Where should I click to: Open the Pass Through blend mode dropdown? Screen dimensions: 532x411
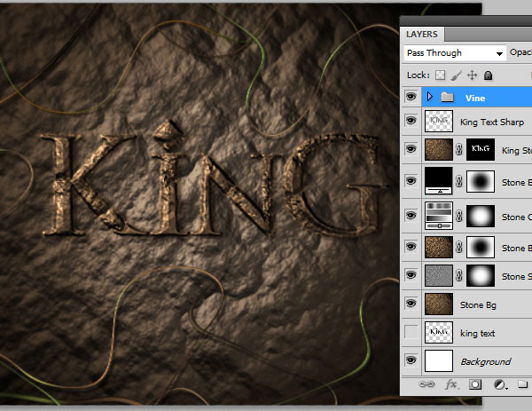[x=455, y=53]
